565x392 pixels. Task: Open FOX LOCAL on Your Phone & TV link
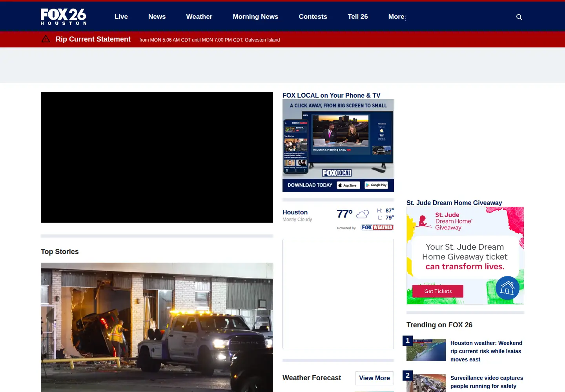pyautogui.click(x=332, y=95)
